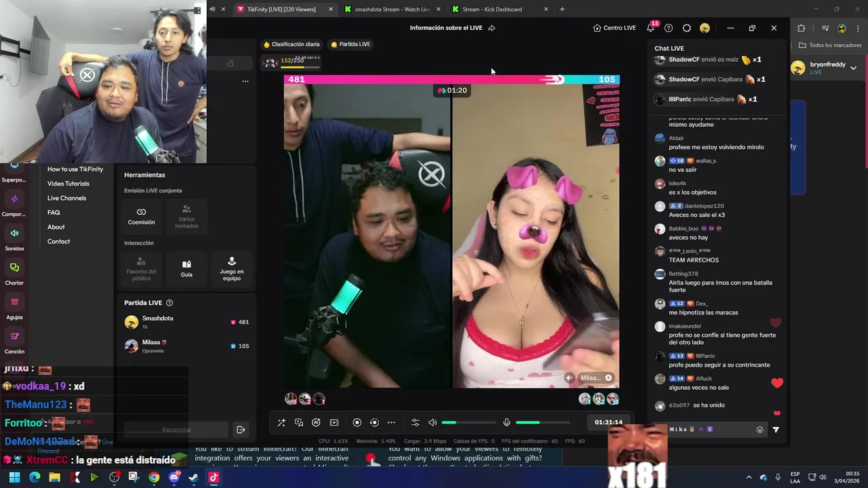Image resolution: width=868 pixels, height=488 pixels.
Task: Mute the speaker volume icon
Action: coord(433,422)
